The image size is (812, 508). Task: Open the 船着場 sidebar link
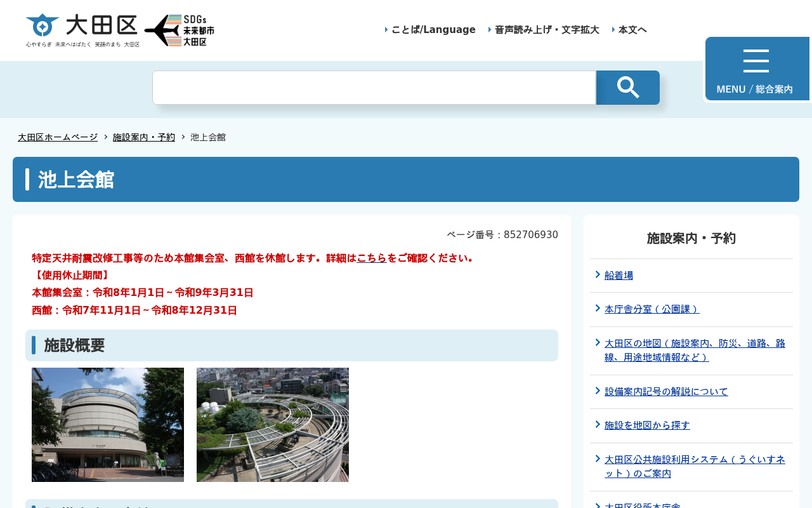click(x=619, y=276)
